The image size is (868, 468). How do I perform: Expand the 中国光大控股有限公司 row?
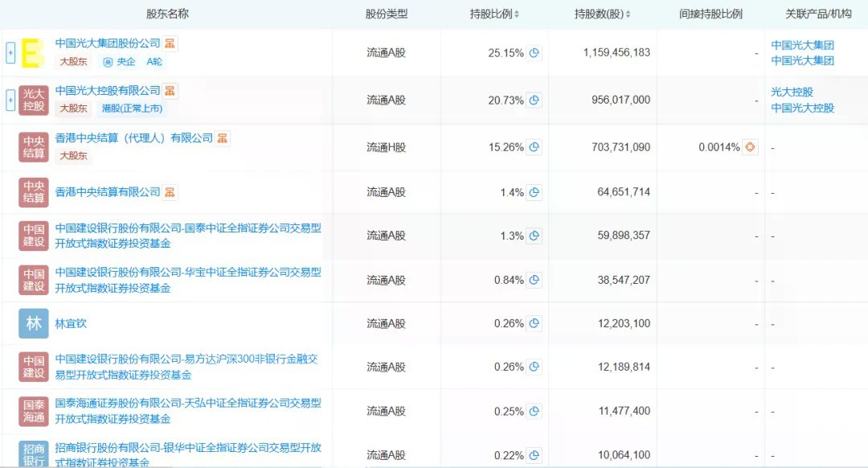(x=10, y=101)
